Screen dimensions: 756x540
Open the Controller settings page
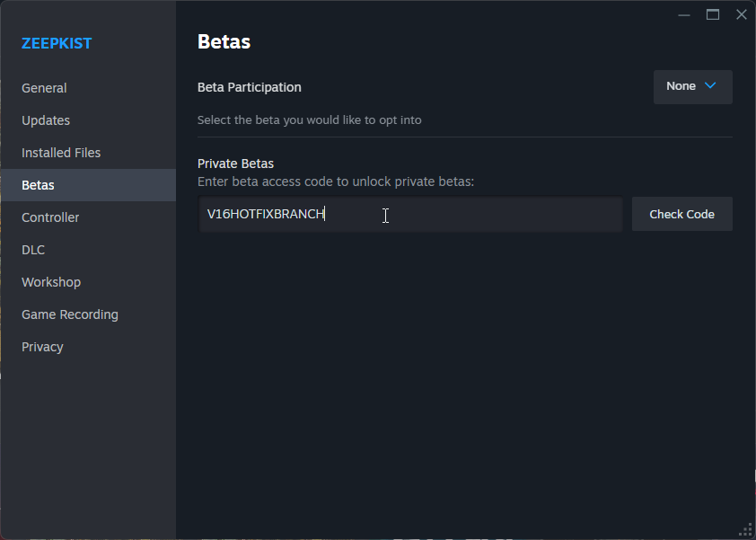click(50, 217)
